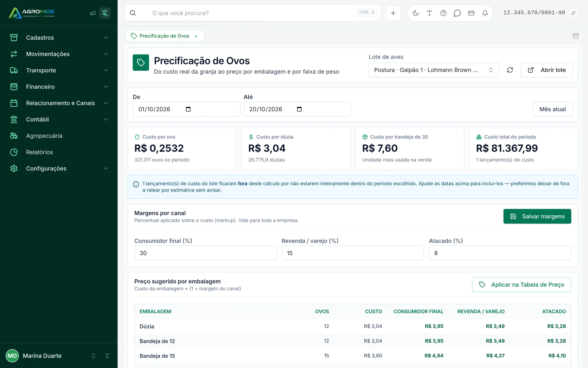This screenshot has width=588, height=368.
Task: Open the chat bubble icon
Action: [x=457, y=13]
